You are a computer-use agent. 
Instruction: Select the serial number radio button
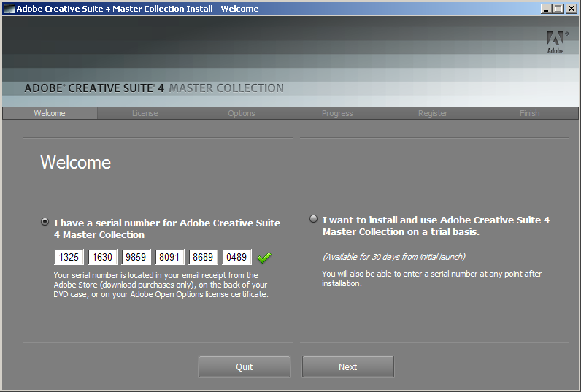coord(45,222)
